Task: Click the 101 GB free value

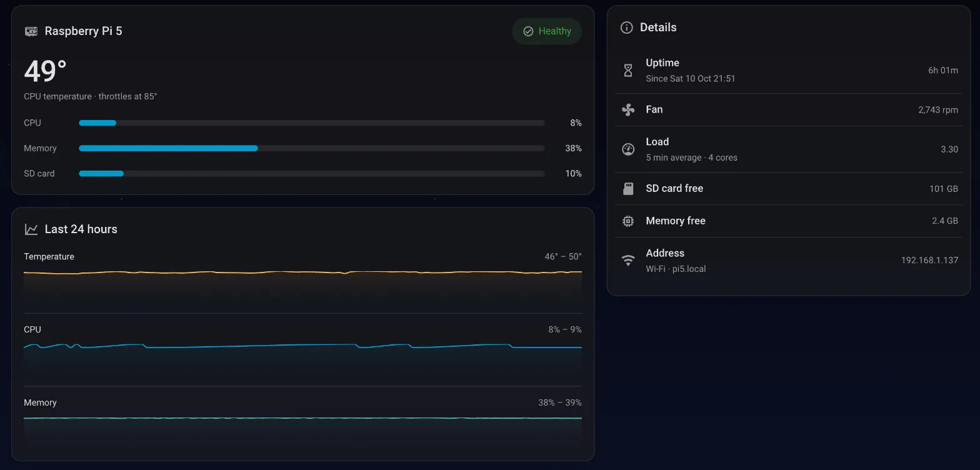Action: pos(944,189)
